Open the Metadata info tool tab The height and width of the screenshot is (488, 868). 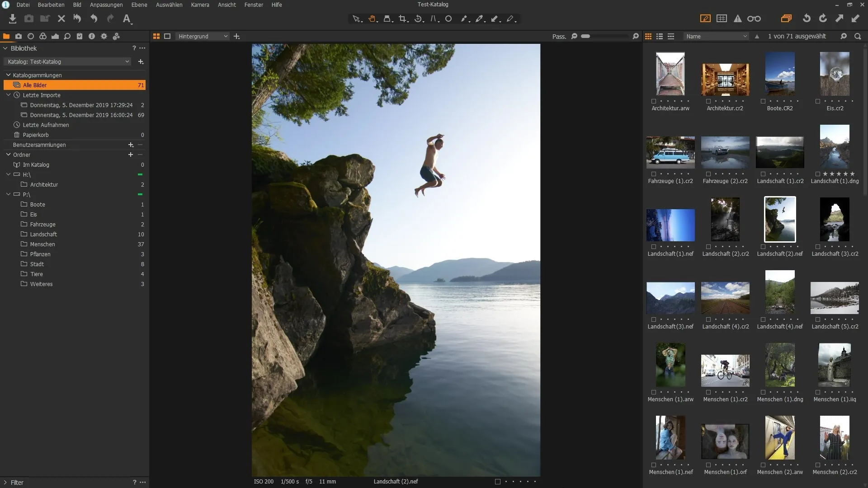point(92,36)
